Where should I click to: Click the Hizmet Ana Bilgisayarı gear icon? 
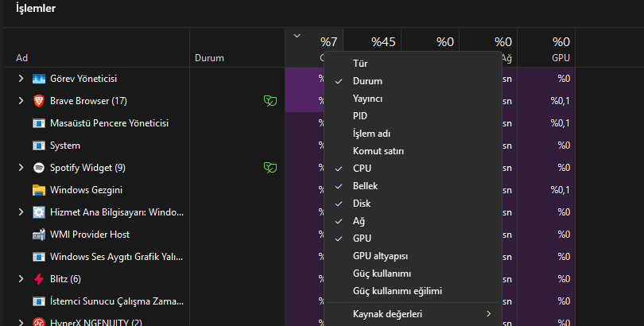[x=39, y=212]
